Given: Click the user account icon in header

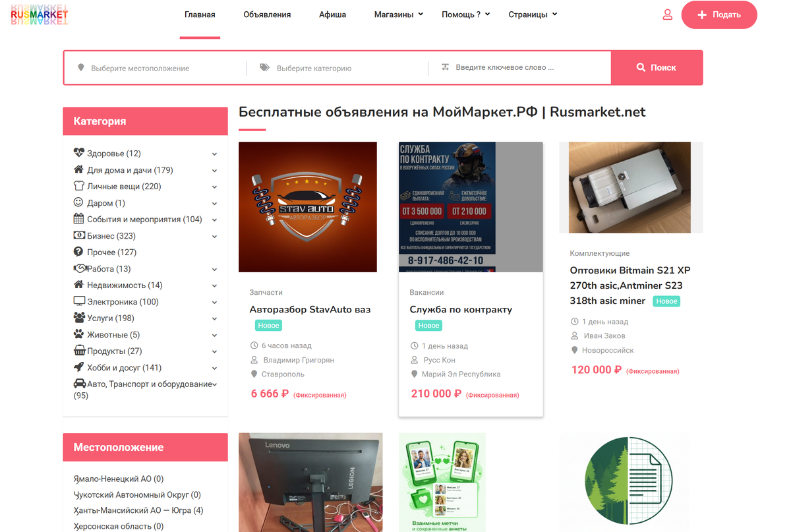Looking at the screenshot, I should (x=667, y=15).
